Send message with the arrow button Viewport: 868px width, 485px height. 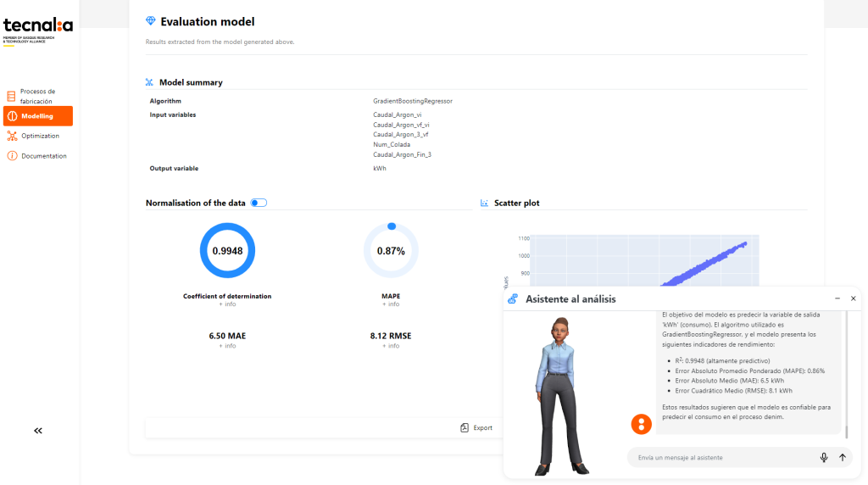click(x=843, y=457)
